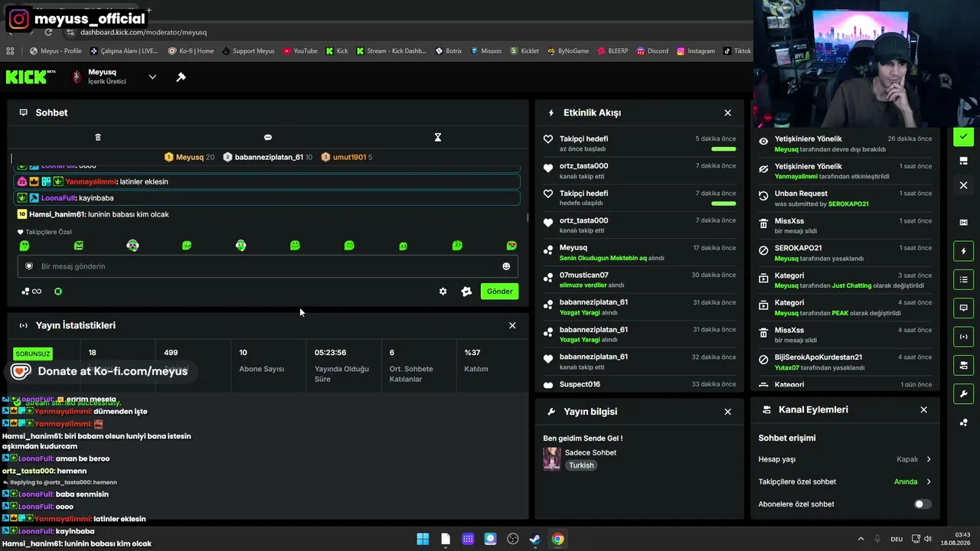The image size is (980, 551).
Task: Open Windows Start menu
Action: (x=423, y=539)
